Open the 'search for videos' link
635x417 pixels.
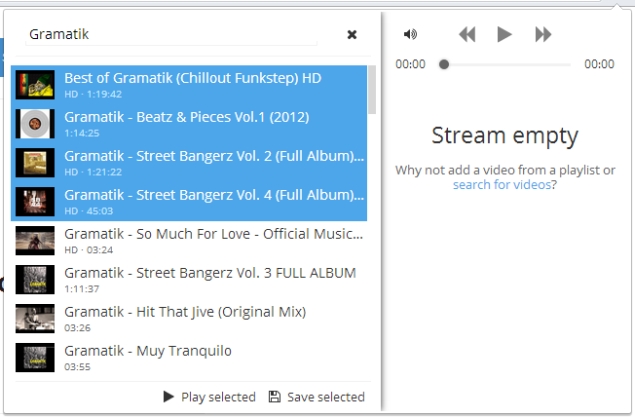502,185
